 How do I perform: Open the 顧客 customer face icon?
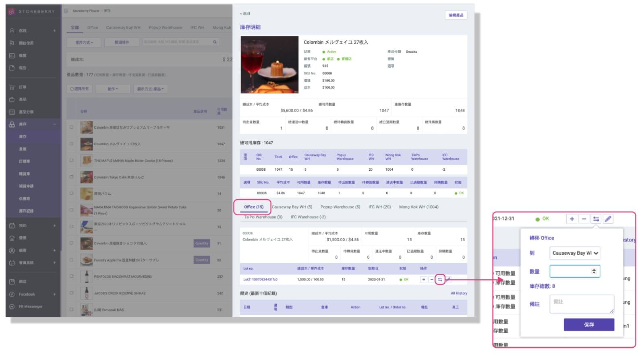click(12, 250)
